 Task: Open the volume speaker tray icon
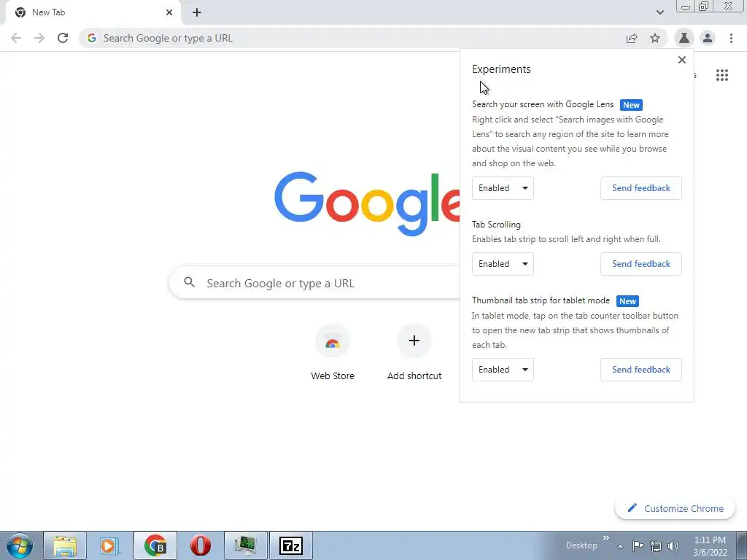click(x=673, y=545)
